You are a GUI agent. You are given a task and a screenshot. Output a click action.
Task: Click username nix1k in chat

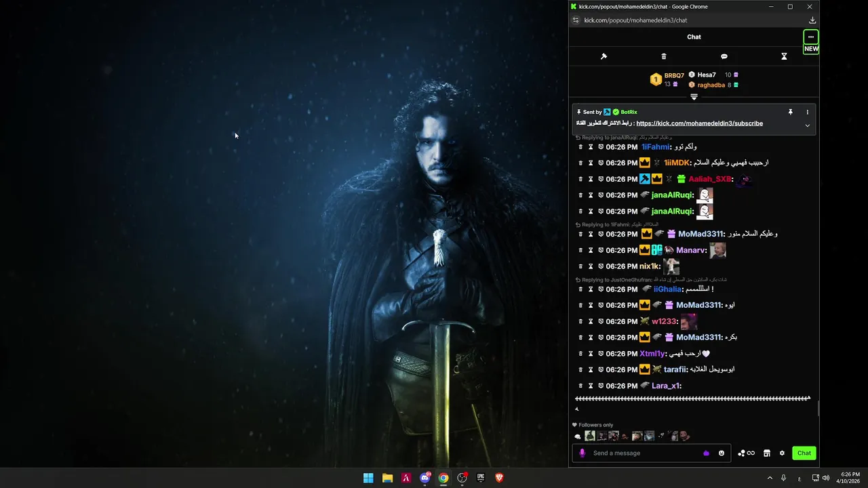pos(649,266)
